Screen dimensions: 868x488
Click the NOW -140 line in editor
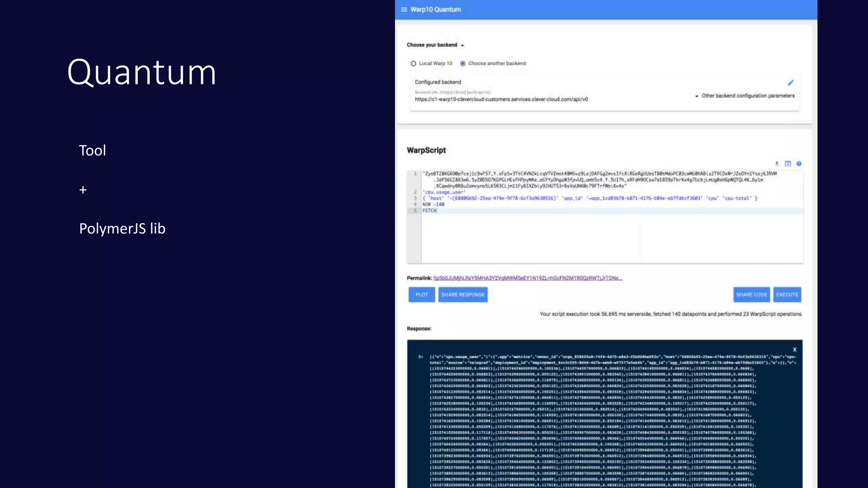[x=433, y=204]
